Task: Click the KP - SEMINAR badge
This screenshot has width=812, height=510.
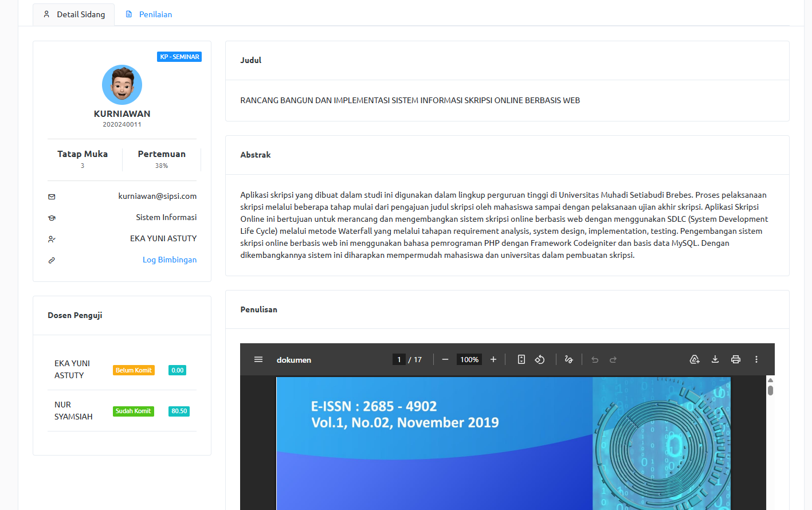Action: click(179, 57)
